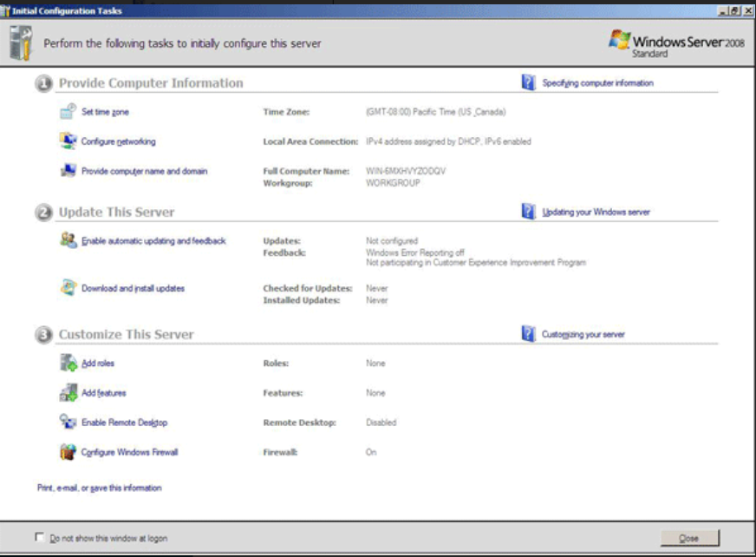
Task: Minimize the Initial Configuration Tasks window
Action: pyautogui.click(x=723, y=10)
